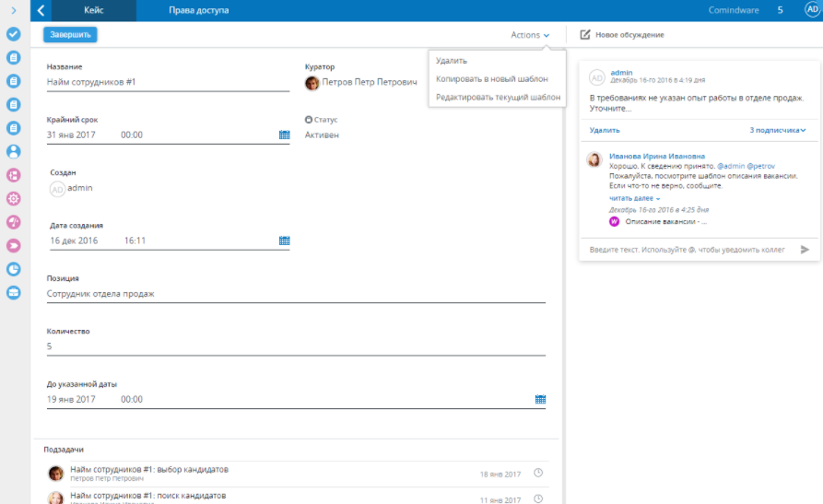This screenshot has height=504, width=823.
Task: Click the back arrow in the header
Action: tap(41, 10)
